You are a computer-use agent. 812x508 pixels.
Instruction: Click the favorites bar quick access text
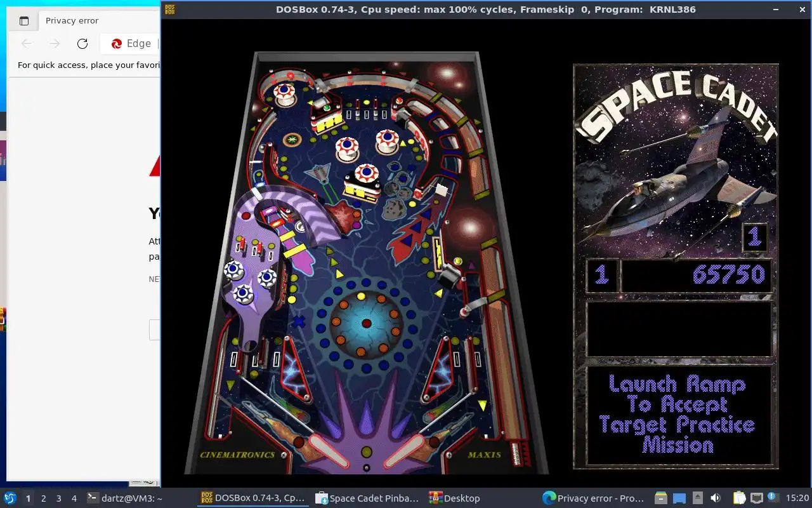click(89, 65)
